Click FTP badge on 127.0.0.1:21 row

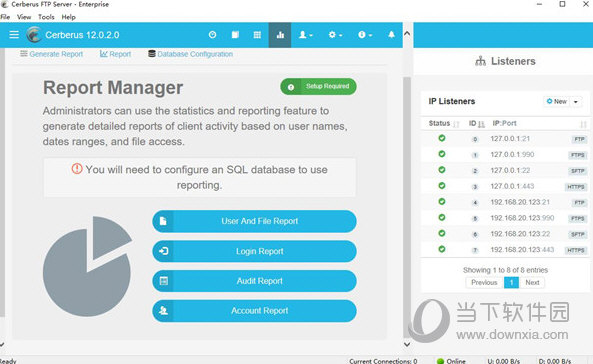(579, 139)
